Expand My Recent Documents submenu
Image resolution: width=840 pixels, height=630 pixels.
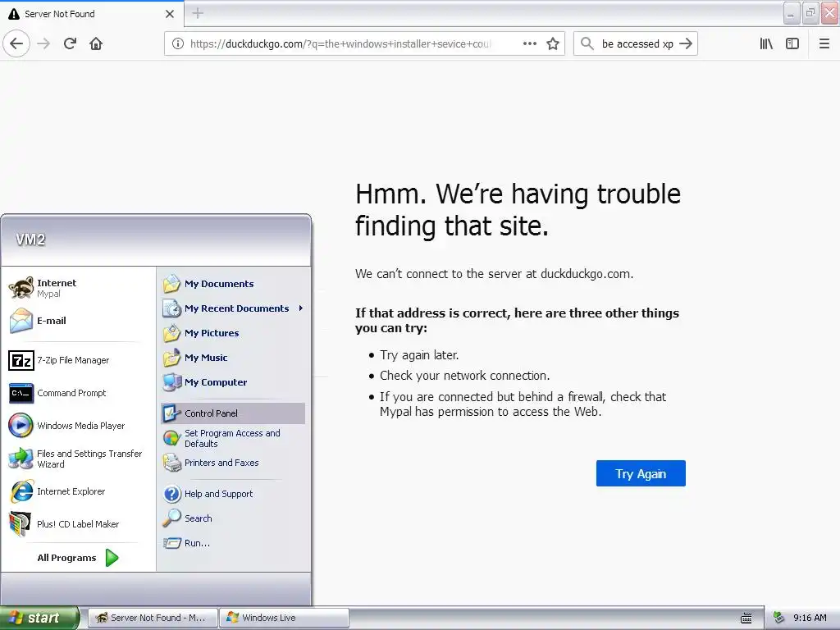(x=233, y=308)
